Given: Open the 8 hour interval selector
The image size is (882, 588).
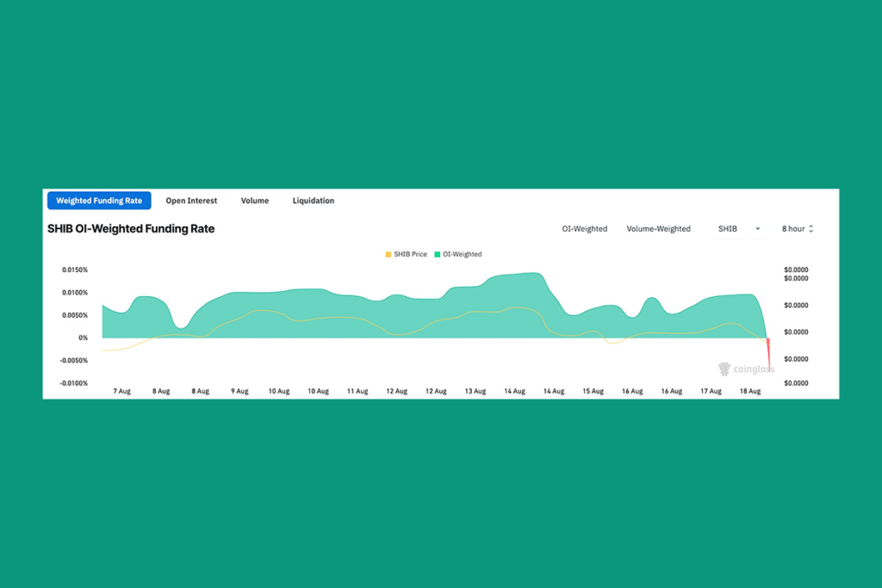Looking at the screenshot, I should point(793,229).
